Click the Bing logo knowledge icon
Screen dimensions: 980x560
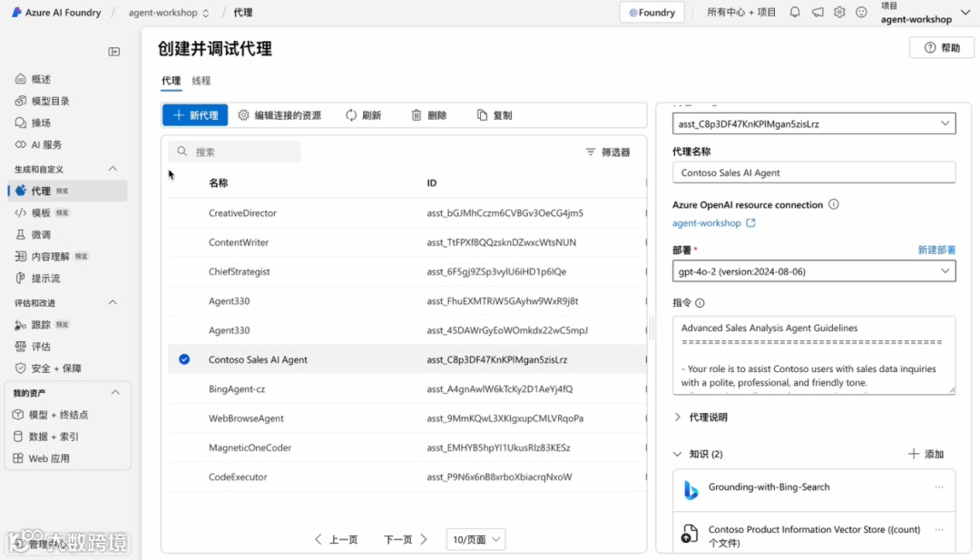pos(691,489)
